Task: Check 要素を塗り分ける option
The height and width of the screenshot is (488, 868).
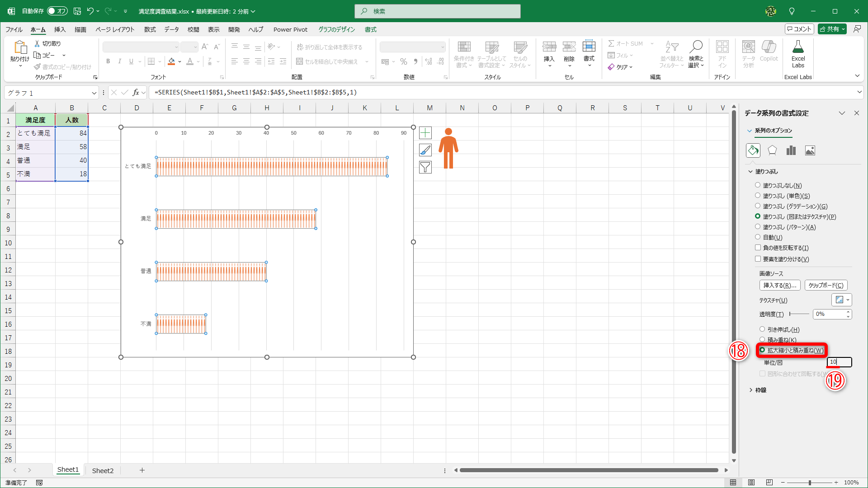Action: (x=758, y=259)
